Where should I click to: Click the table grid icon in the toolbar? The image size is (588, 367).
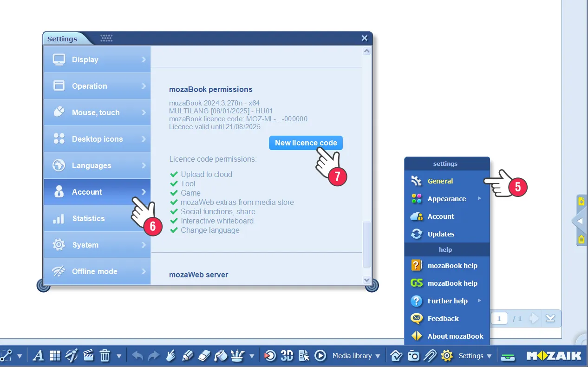point(55,356)
